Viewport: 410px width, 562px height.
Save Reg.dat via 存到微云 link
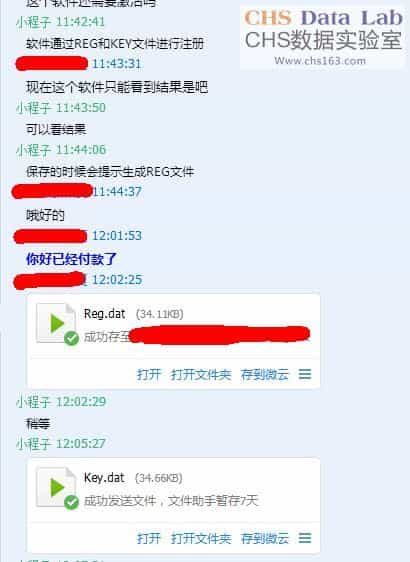[264, 375]
